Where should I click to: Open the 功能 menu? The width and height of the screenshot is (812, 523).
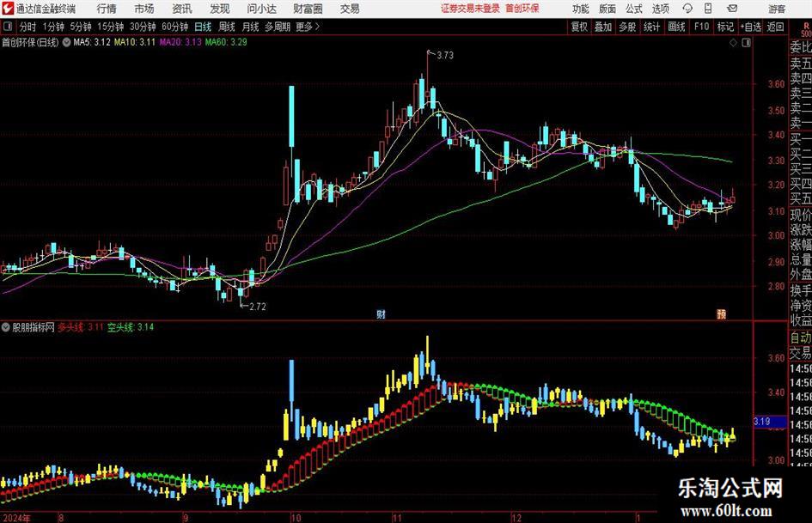pos(581,9)
